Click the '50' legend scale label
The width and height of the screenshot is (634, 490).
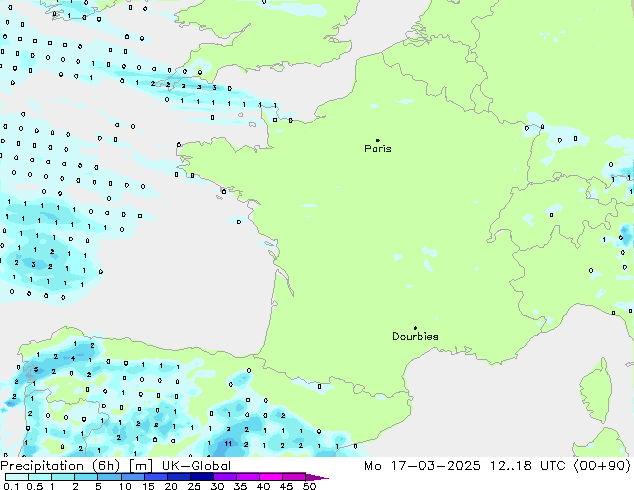(310, 486)
